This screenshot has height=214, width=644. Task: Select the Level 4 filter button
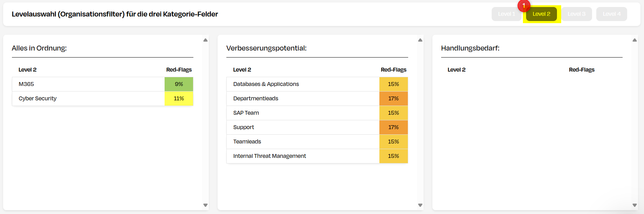(611, 14)
